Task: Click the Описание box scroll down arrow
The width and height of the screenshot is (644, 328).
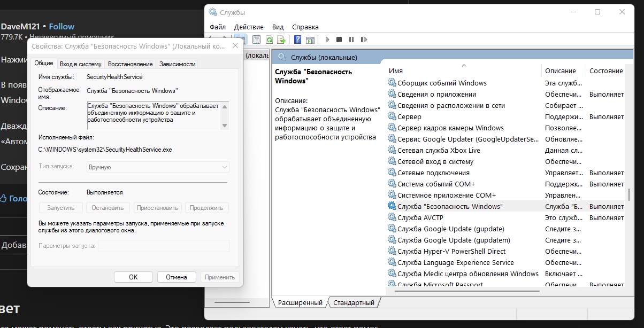Action: click(x=225, y=126)
